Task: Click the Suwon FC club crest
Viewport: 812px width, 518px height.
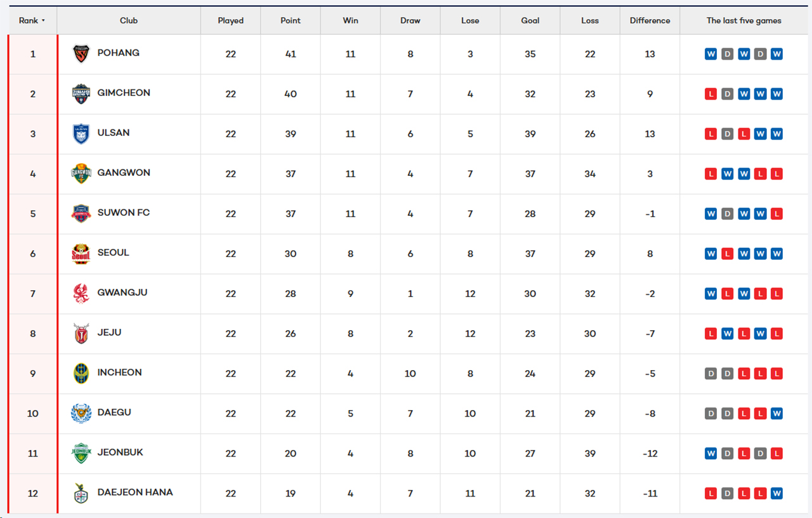Action: [81, 214]
